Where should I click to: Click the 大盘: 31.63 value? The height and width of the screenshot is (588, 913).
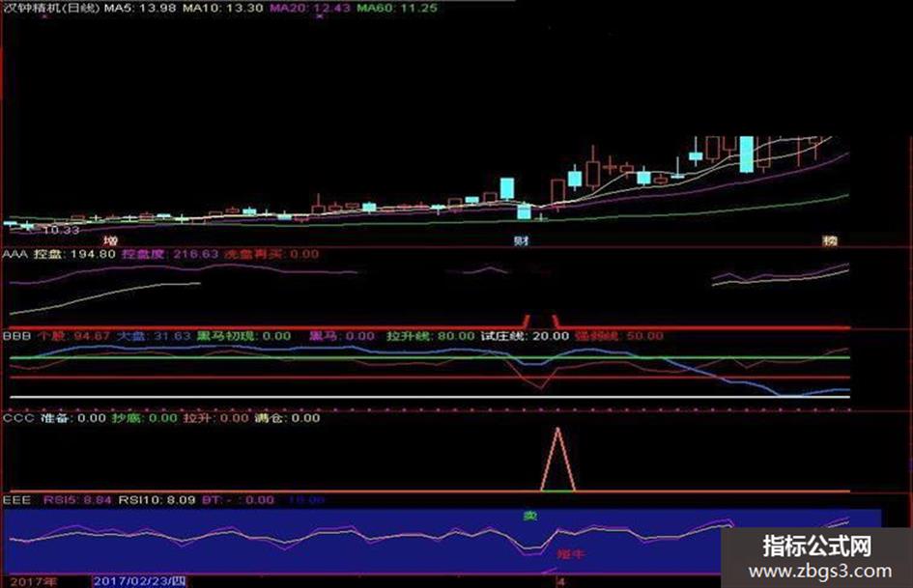point(154,336)
